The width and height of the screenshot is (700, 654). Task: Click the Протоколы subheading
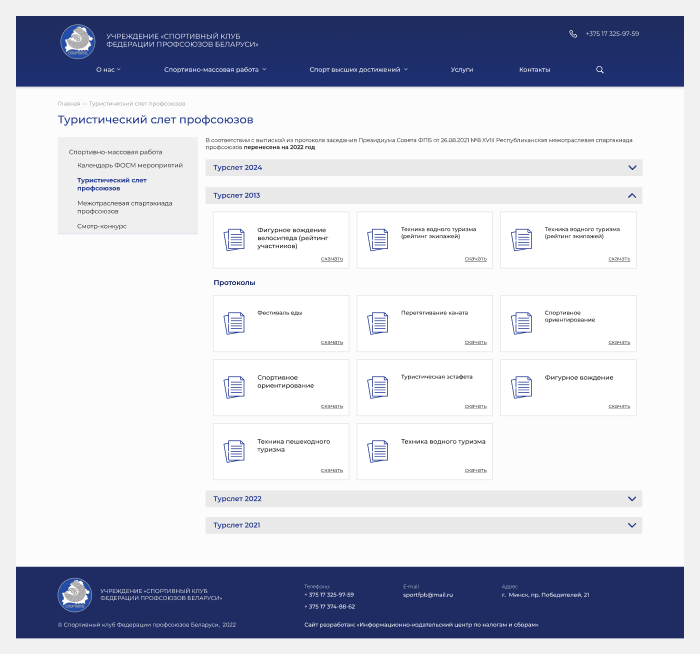coord(234,283)
